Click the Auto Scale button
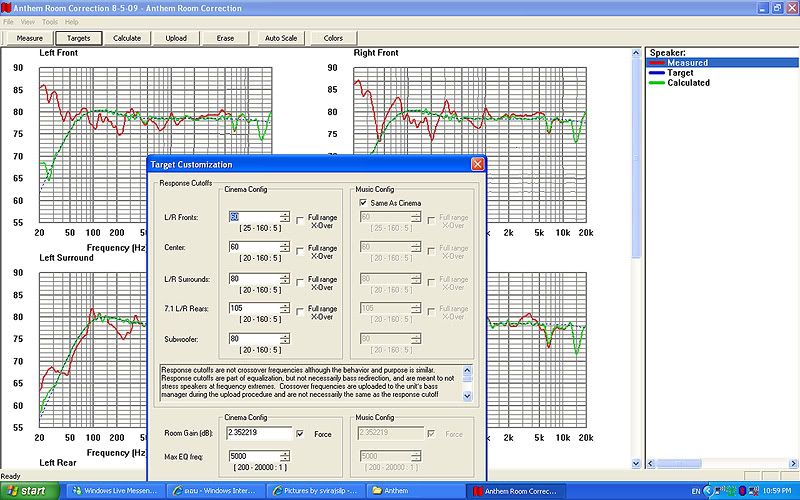The image size is (800, 500). (x=281, y=38)
